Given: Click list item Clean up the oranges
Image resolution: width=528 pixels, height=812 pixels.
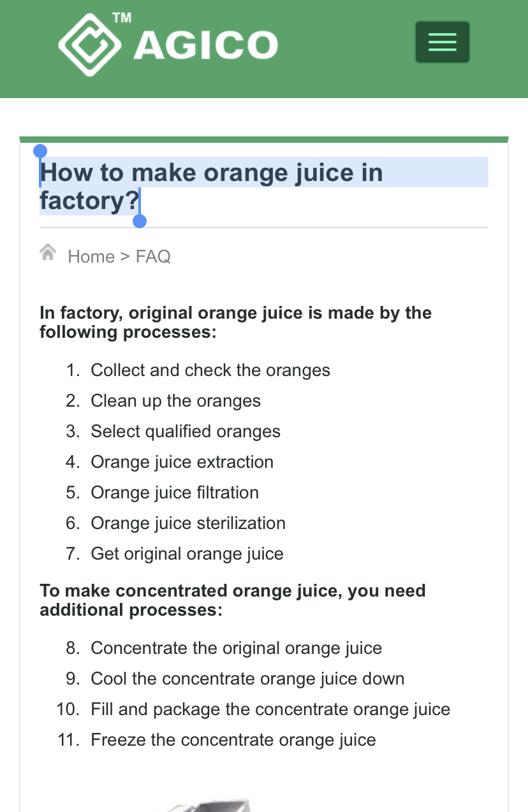Looking at the screenshot, I should (176, 401).
